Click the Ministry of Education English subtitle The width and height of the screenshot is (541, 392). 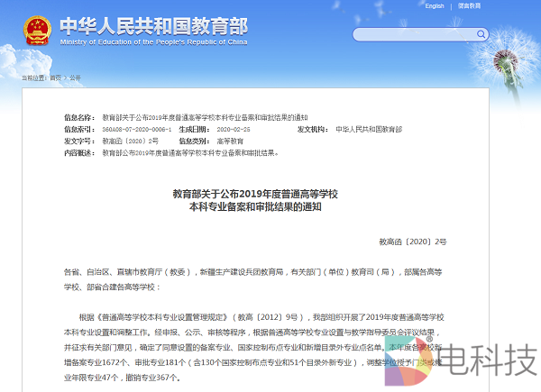[153, 42]
